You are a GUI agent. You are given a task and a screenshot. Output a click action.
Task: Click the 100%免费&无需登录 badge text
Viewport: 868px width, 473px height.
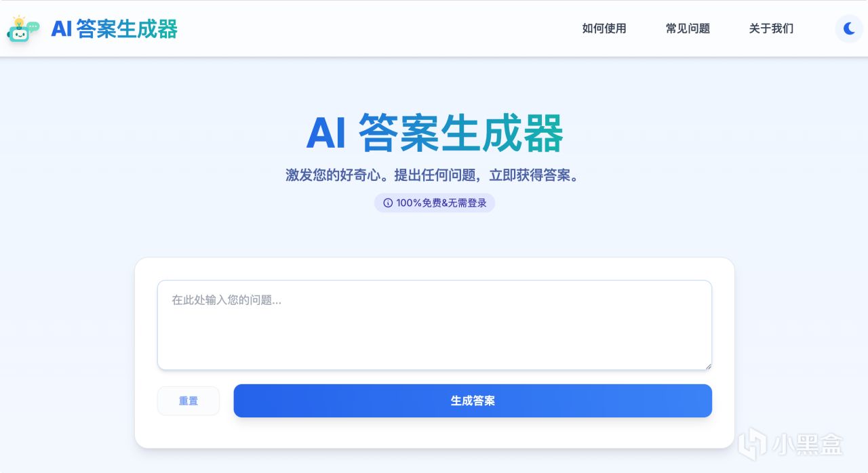coord(441,203)
